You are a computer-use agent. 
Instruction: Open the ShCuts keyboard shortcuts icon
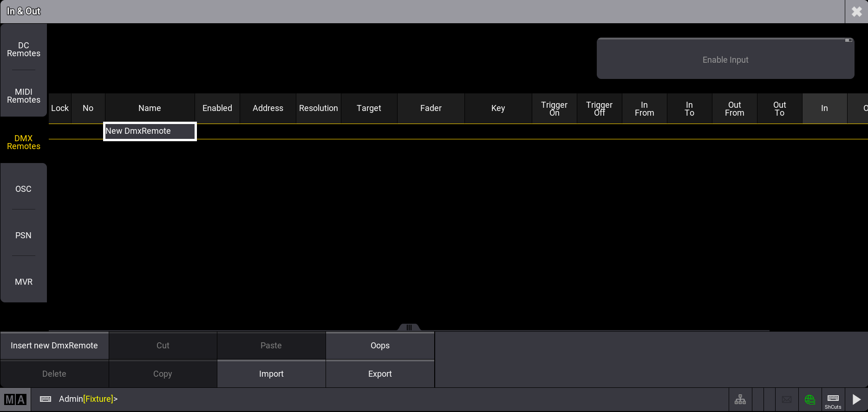833,399
